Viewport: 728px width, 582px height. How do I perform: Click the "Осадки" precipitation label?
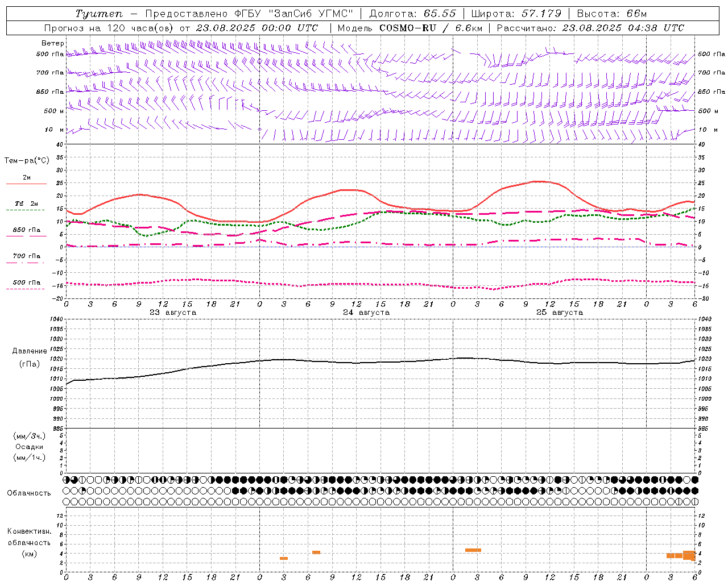[30, 447]
